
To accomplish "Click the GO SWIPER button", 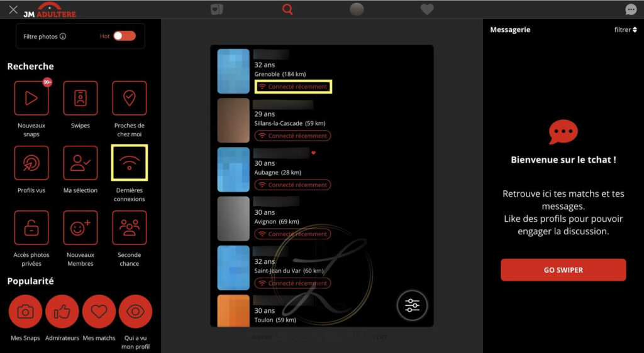I will pos(563,269).
